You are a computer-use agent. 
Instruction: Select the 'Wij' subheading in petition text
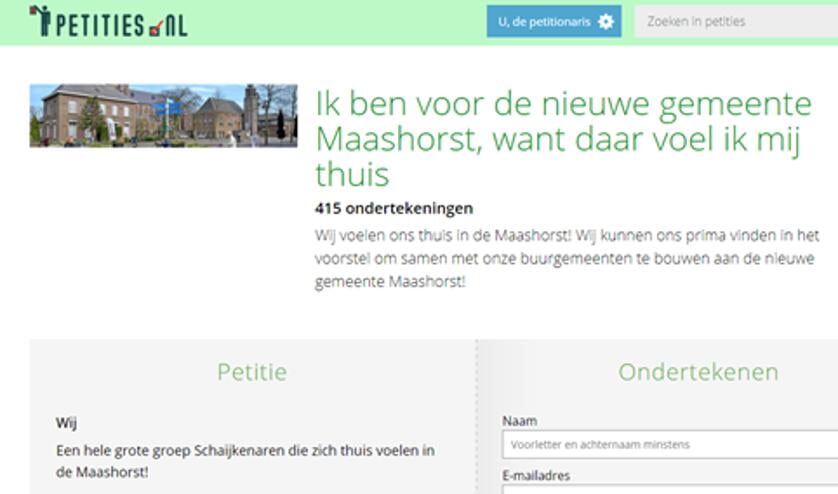point(66,423)
